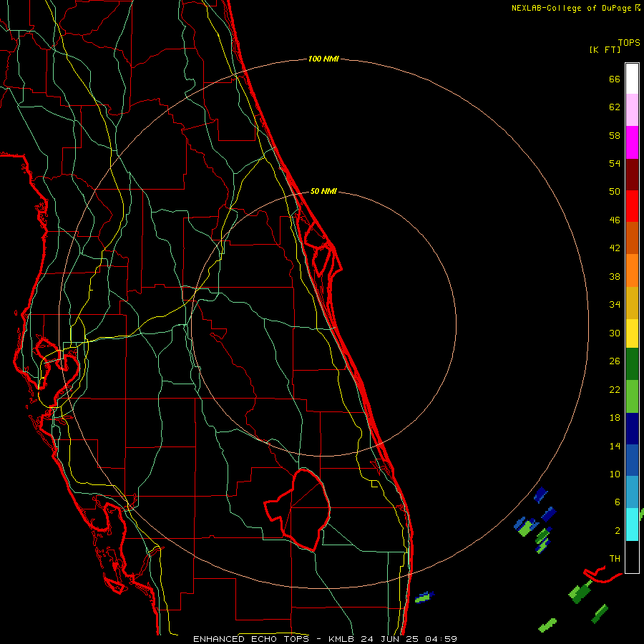The height and width of the screenshot is (644, 644).
Task: Click the orange 38 kft legend swatch
Action: pyautogui.click(x=632, y=270)
